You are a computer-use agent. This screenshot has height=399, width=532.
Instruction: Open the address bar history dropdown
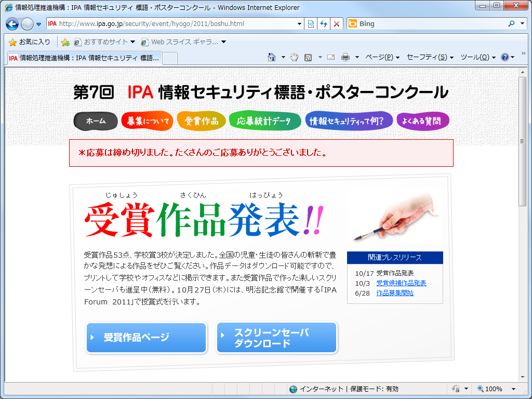tap(299, 23)
